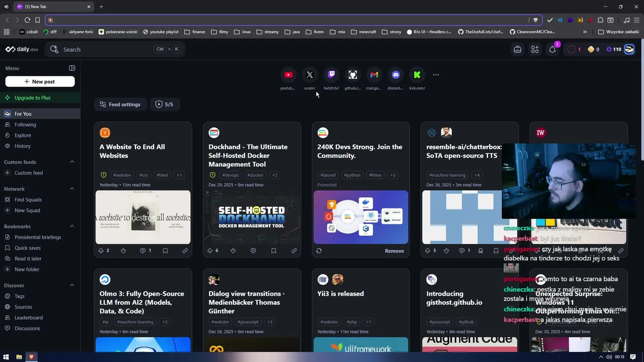Show hidden bookmarks bar overflow chevron
The height and width of the screenshot is (362, 644).
585,32
